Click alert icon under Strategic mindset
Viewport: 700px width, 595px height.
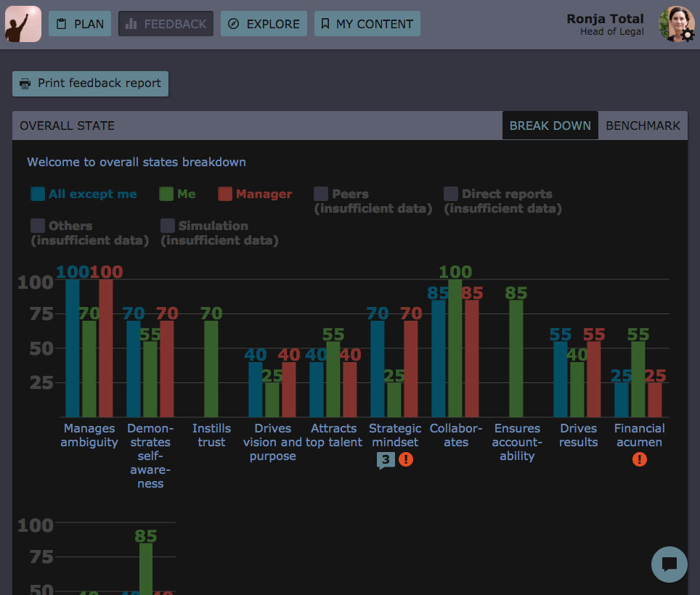tap(406, 459)
